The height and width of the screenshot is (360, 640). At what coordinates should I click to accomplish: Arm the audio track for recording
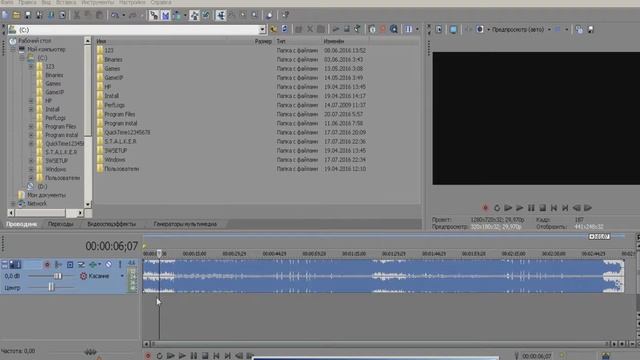point(47,264)
